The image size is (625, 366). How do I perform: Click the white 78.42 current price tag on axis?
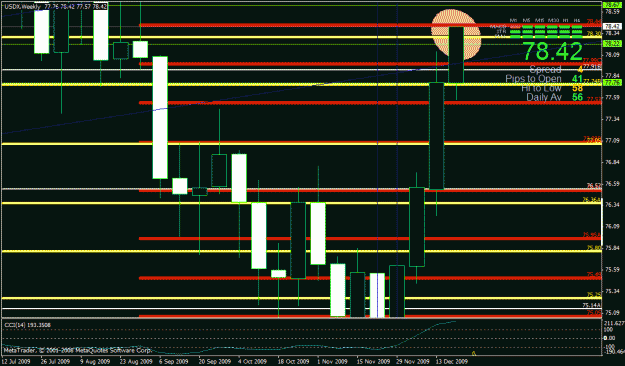(612, 26)
